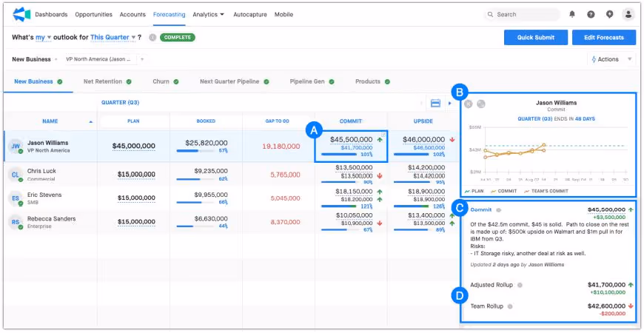Click info dot next to Commit label
This screenshot has height=333, width=644.
coord(499,210)
